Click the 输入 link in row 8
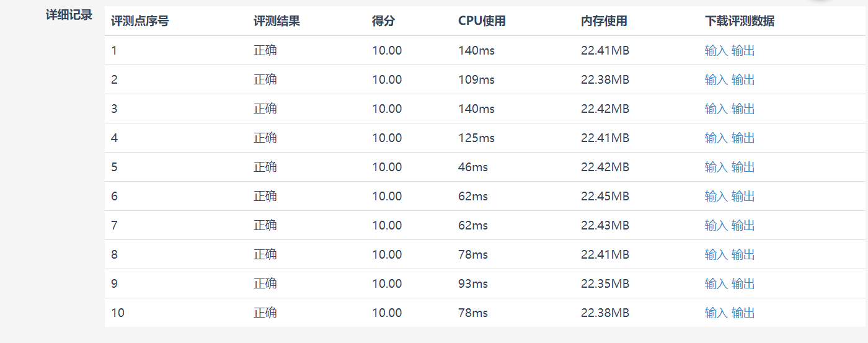The width and height of the screenshot is (868, 343). (715, 255)
